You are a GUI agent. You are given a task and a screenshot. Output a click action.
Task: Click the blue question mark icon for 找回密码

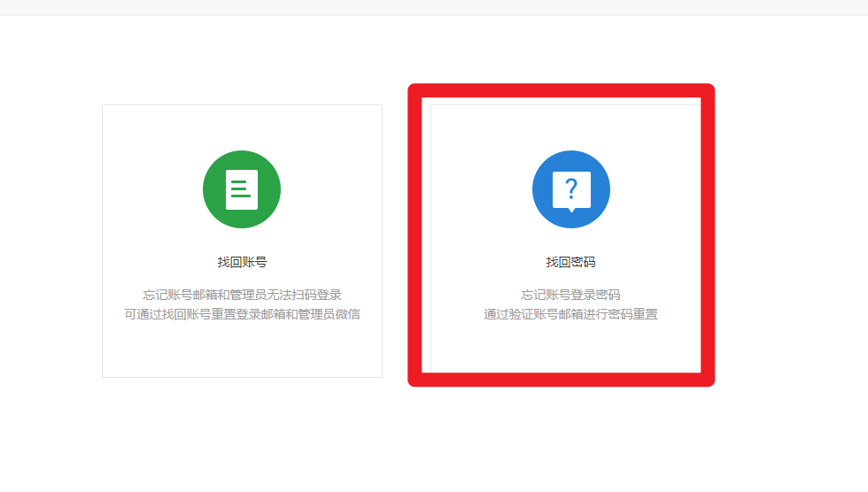571,189
